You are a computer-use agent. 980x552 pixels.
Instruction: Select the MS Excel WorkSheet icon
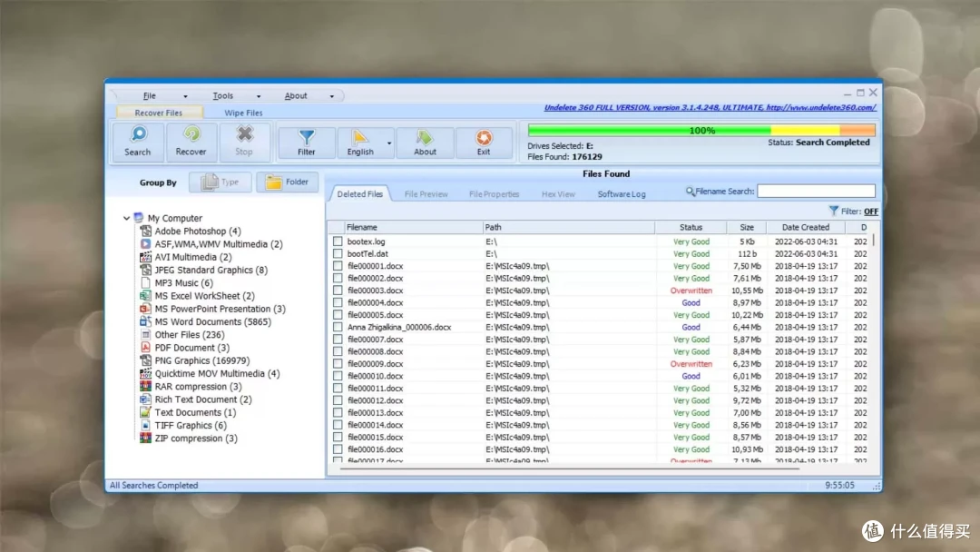point(145,296)
